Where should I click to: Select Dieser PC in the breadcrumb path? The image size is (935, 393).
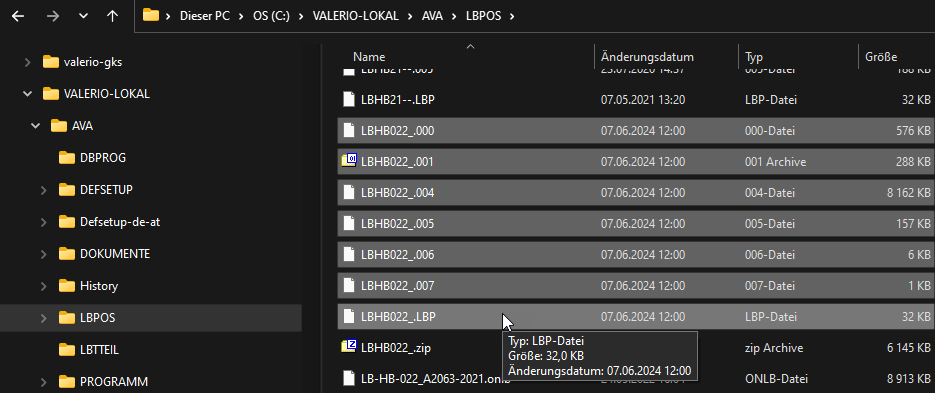point(205,16)
